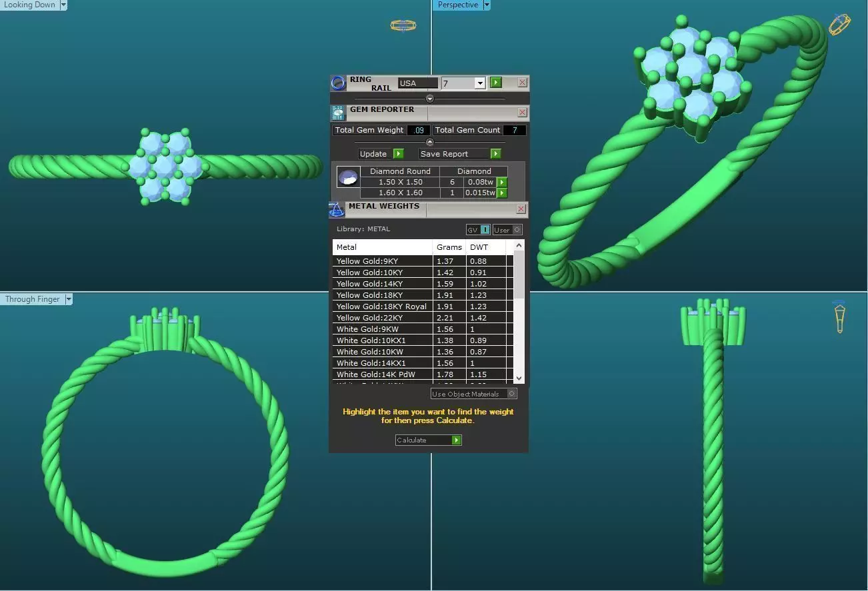Click the Diamond Round gem thumbnail icon
868x591 pixels.
[348, 177]
